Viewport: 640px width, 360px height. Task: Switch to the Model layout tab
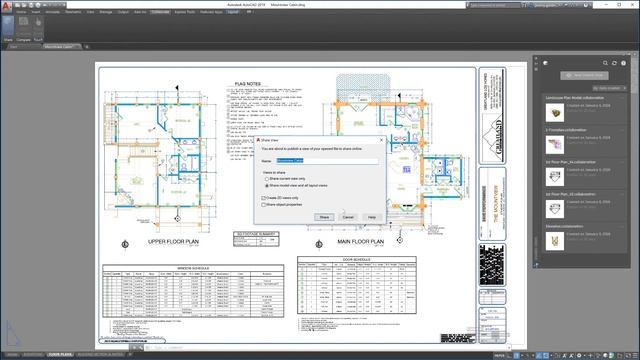click(12, 355)
